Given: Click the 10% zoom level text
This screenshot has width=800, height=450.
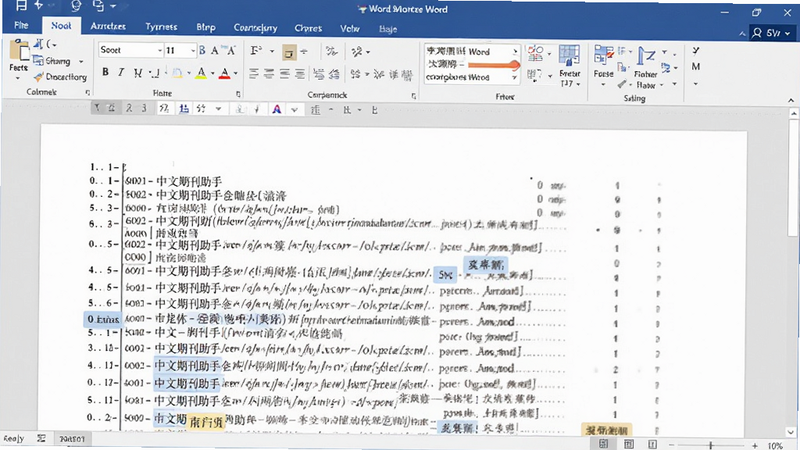Looking at the screenshot, I should coord(775,445).
